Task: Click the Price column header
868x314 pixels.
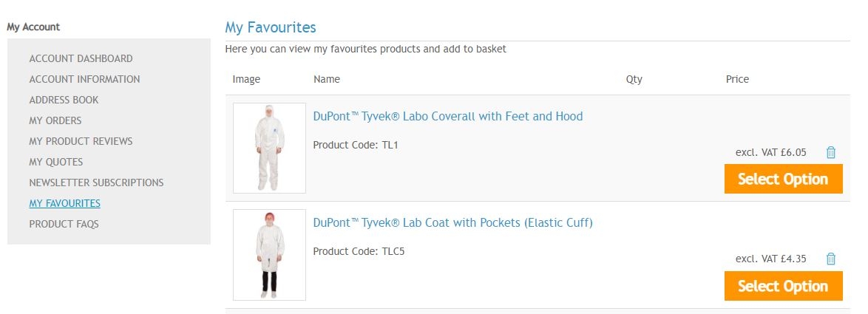Action: click(737, 79)
